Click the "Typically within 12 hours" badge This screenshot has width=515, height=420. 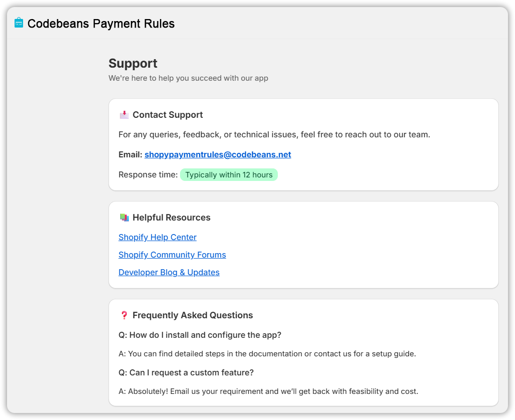229,175
